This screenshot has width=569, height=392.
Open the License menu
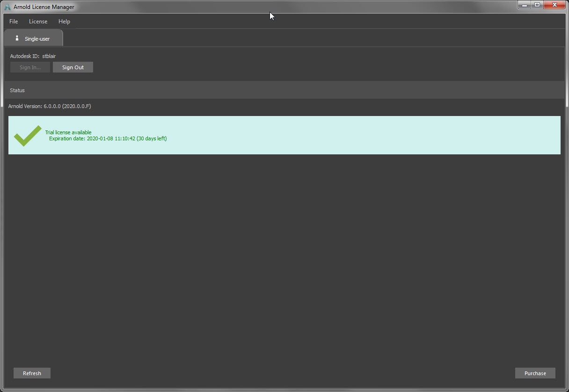click(38, 22)
